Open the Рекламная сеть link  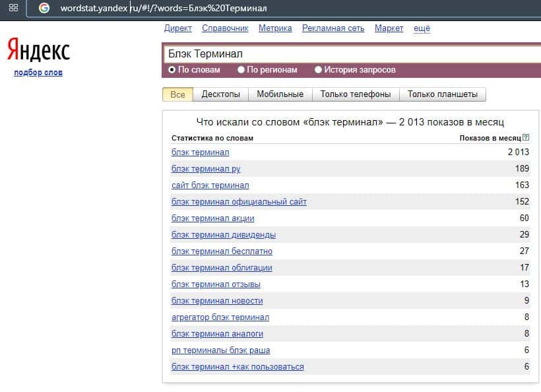pyautogui.click(x=333, y=28)
